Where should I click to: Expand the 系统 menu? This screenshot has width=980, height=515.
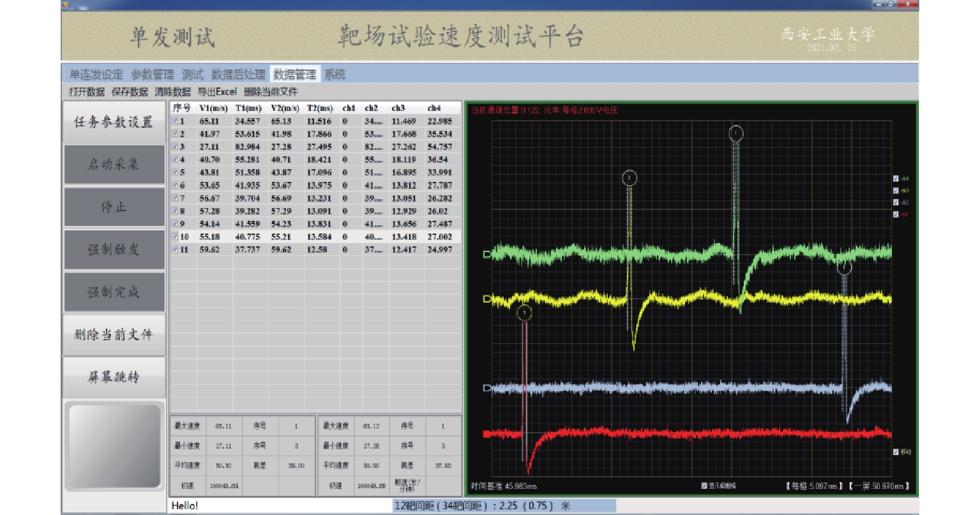(335, 75)
